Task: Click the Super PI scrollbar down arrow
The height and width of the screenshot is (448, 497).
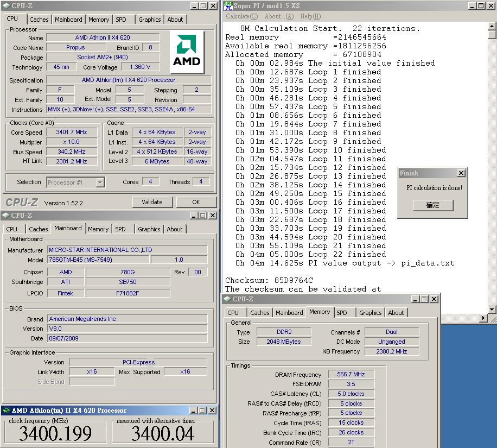Action: [x=492, y=309]
